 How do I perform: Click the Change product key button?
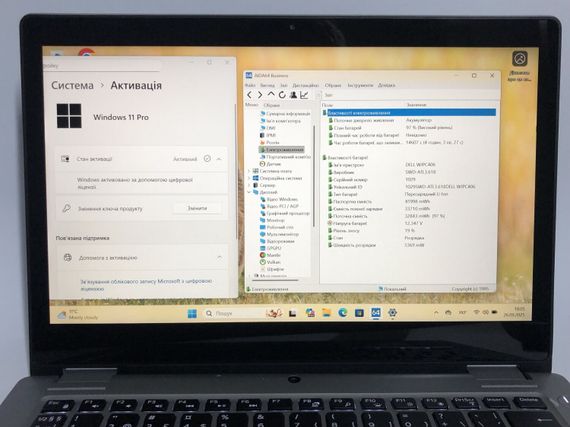[197, 208]
